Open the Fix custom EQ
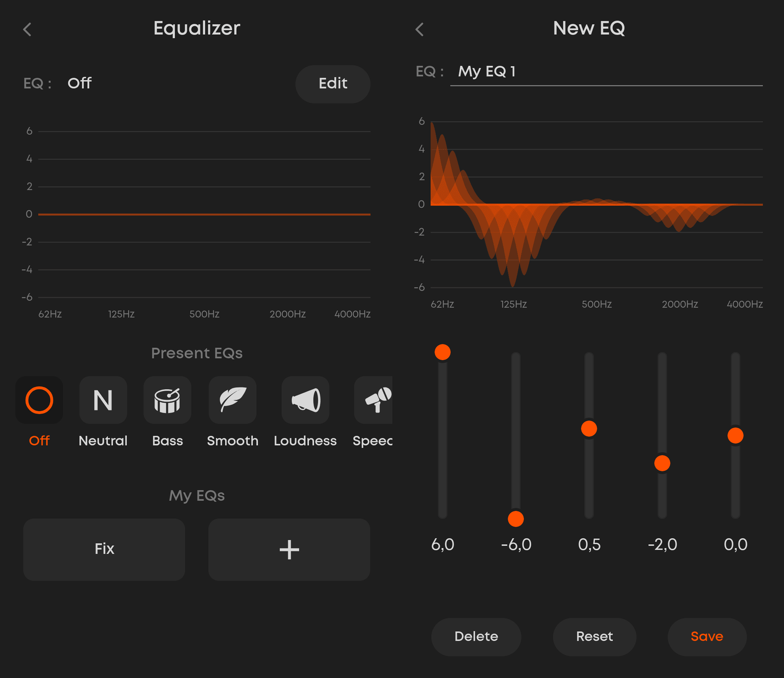Screen dimensions: 784x678 pos(104,549)
